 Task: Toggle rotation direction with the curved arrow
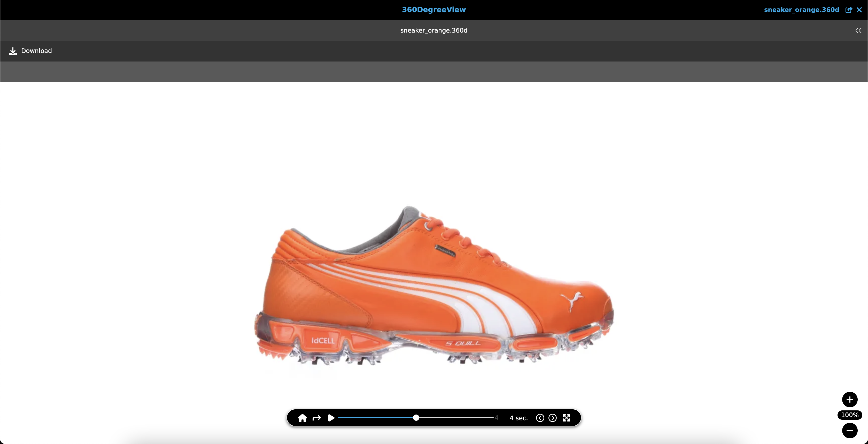pyautogui.click(x=316, y=418)
